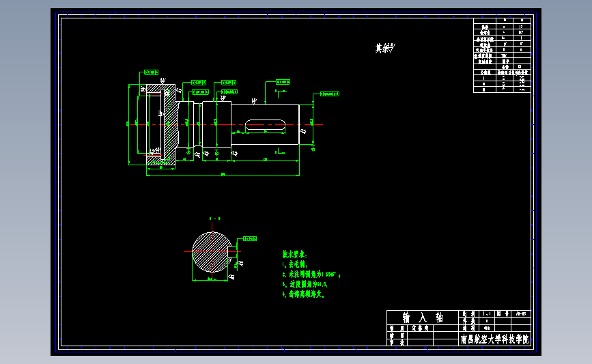
Task: Click the 其余 surface finish label
Action: (385, 48)
